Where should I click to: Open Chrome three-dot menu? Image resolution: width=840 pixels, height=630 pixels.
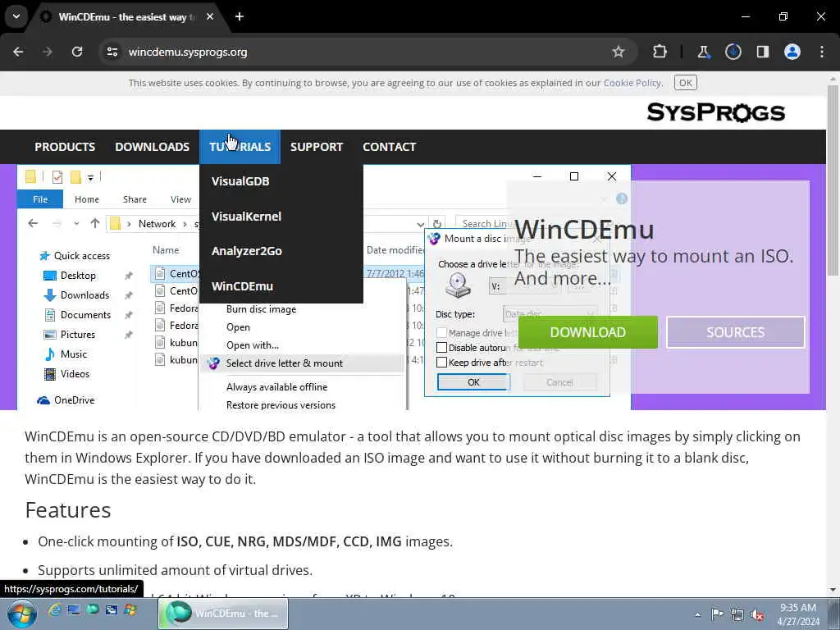822,52
